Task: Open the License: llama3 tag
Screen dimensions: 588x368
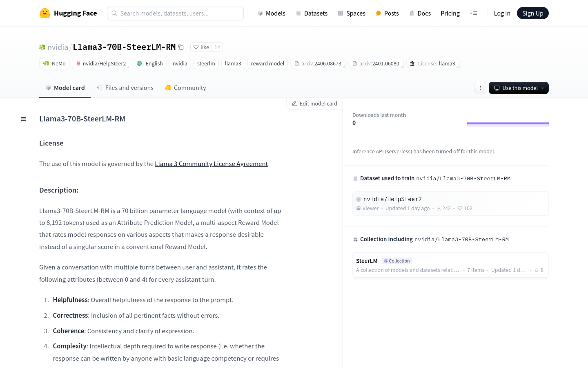Action: coord(432,63)
